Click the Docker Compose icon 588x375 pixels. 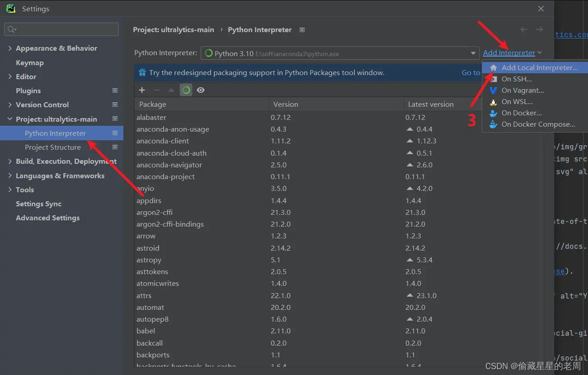pyautogui.click(x=494, y=124)
